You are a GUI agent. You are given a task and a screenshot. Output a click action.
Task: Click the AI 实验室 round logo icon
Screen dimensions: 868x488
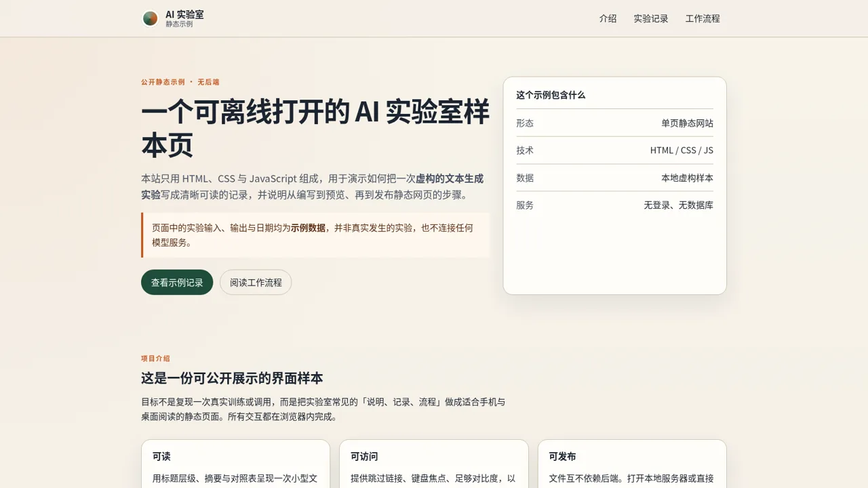150,18
